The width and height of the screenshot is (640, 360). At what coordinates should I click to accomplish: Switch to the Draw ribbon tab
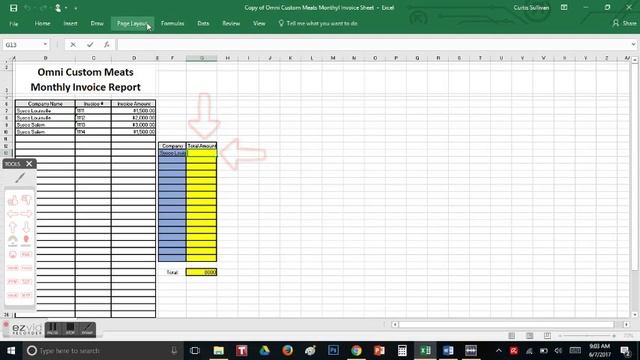pos(97,24)
